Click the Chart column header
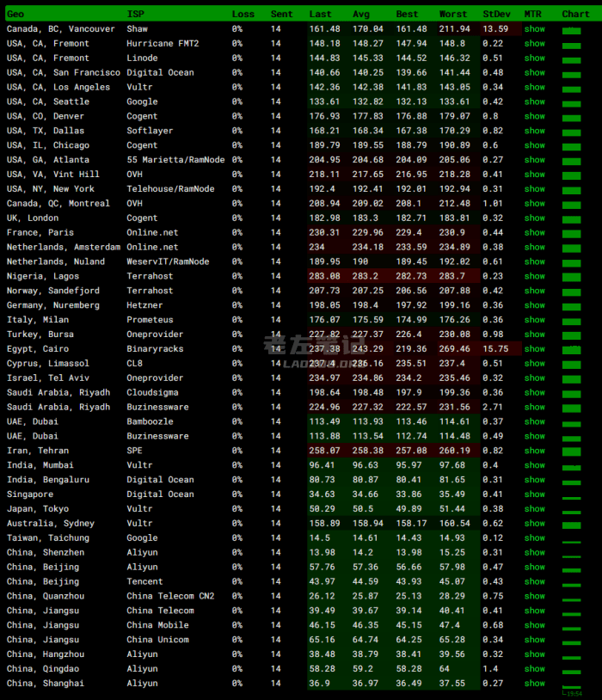The width and height of the screenshot is (602, 700). [575, 15]
